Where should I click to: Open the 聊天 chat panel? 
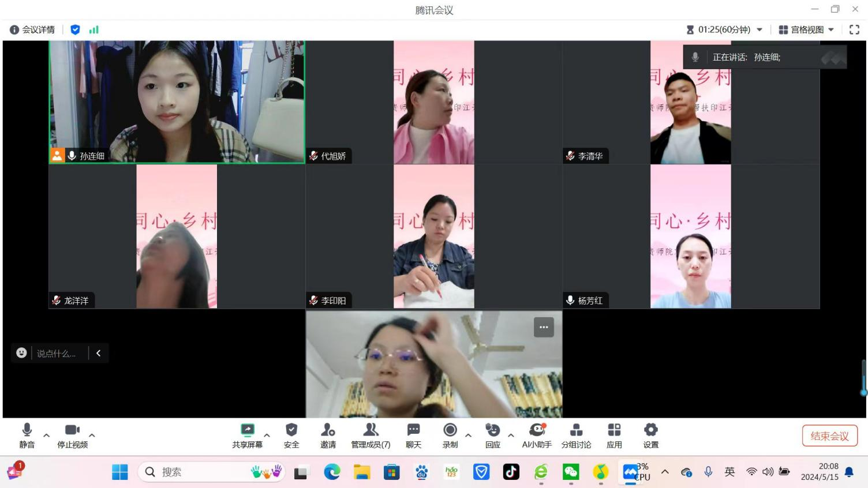[x=413, y=436]
